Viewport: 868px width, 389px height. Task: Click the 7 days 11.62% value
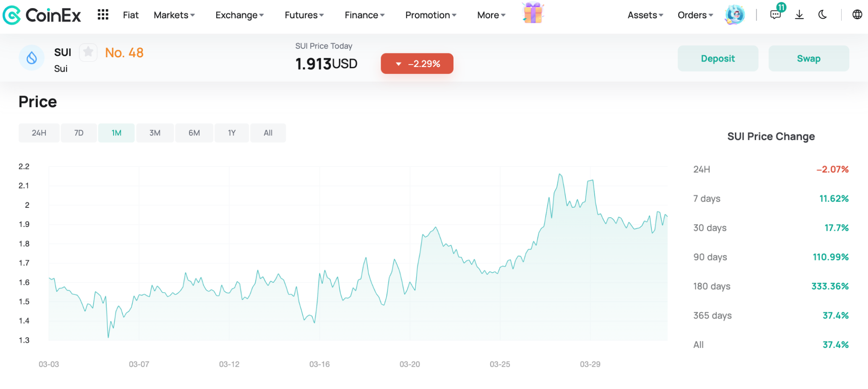click(834, 199)
